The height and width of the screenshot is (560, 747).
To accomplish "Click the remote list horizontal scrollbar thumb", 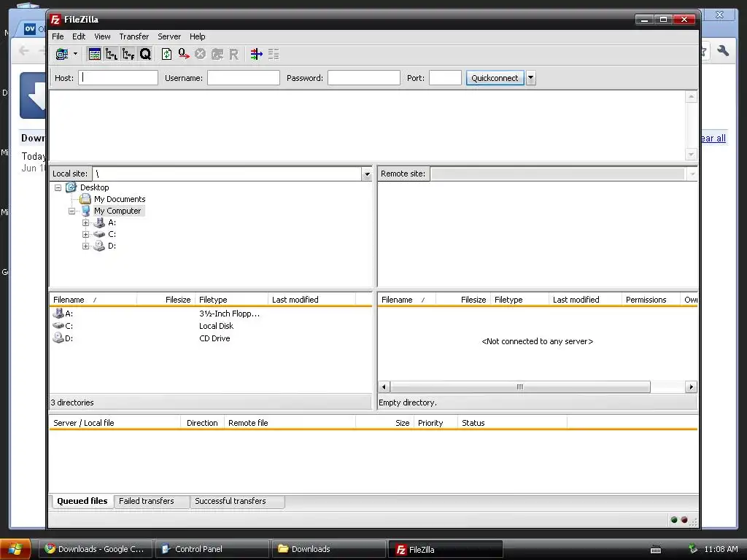I will 520,386.
